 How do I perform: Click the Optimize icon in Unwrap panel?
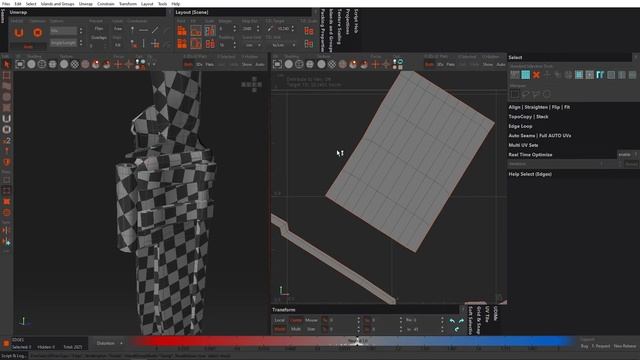(x=38, y=33)
